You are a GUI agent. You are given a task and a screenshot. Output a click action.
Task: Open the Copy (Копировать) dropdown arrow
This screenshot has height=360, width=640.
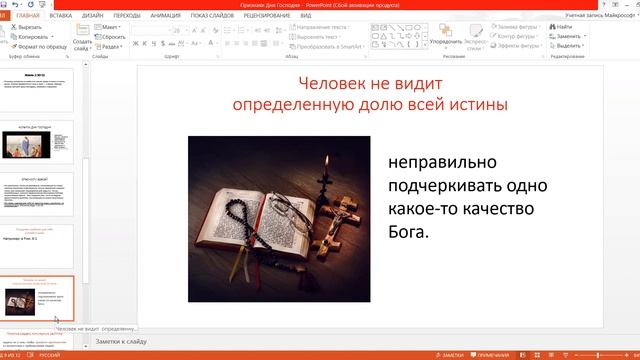point(52,37)
